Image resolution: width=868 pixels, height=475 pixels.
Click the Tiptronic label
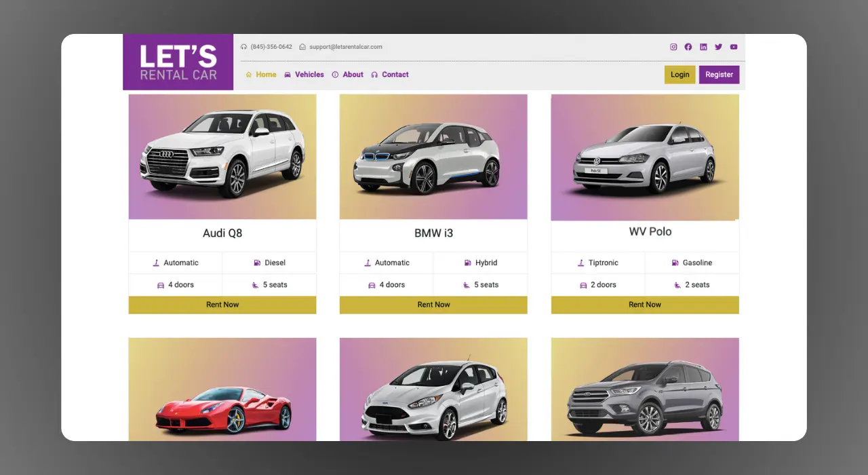pos(604,263)
